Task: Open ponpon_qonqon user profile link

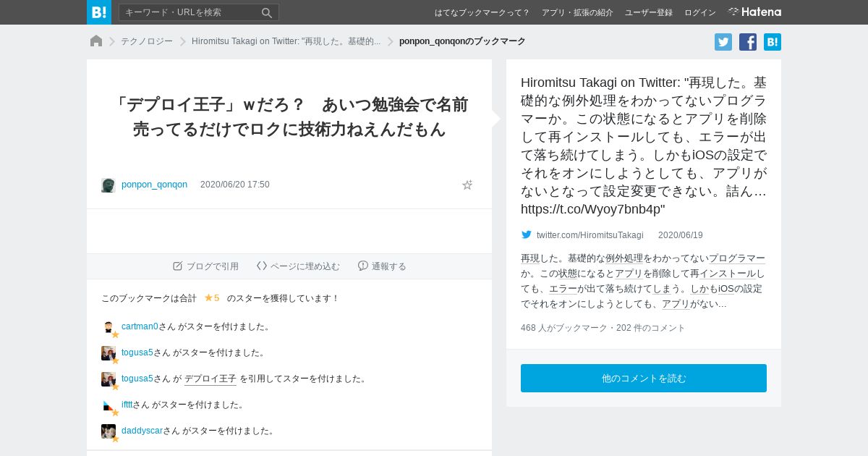Action: [x=154, y=185]
